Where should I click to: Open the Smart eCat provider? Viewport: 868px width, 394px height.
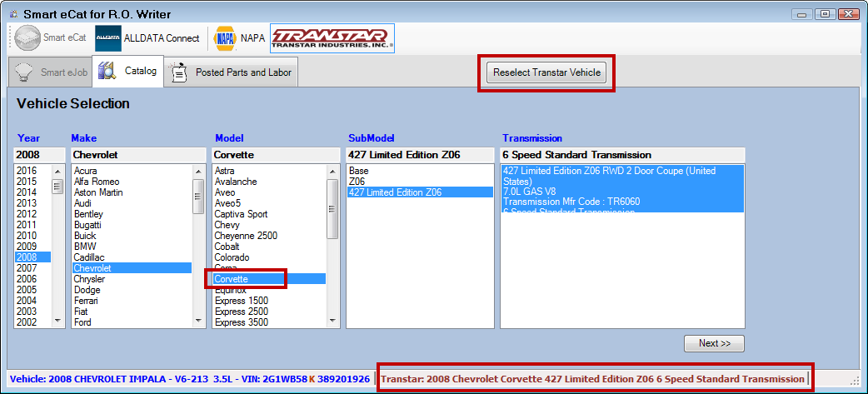coord(50,37)
